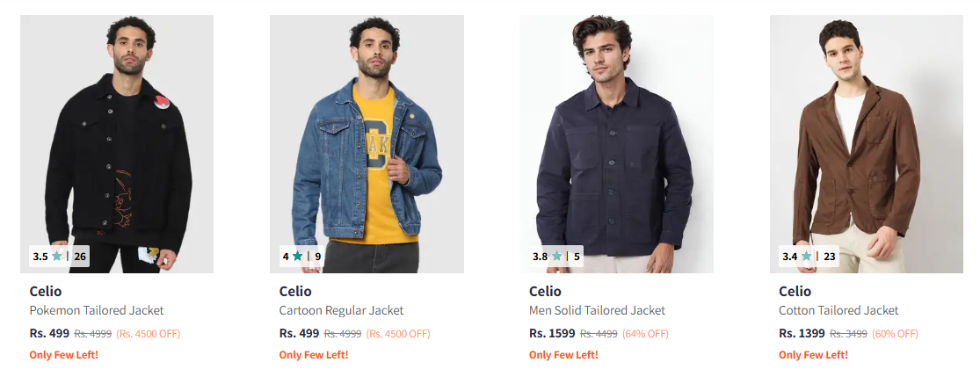Open the Men Solid Tailored Jacket link
The image size is (980, 384).
597,310
